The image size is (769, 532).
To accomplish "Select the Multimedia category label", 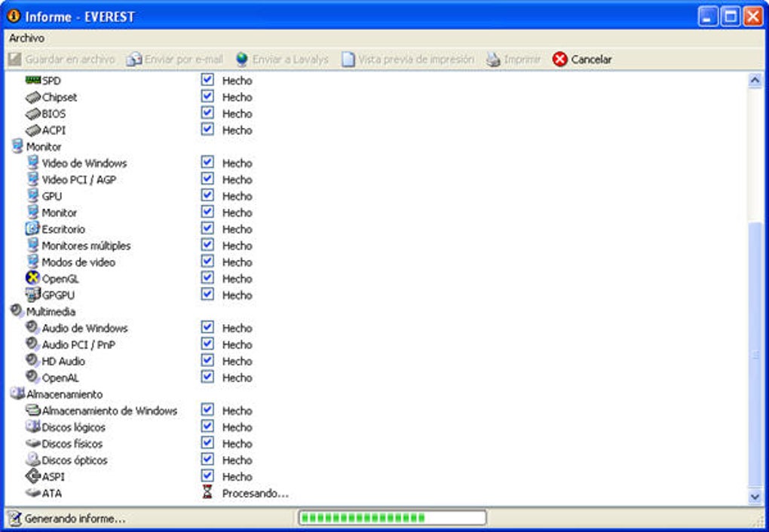I will pyautogui.click(x=51, y=311).
